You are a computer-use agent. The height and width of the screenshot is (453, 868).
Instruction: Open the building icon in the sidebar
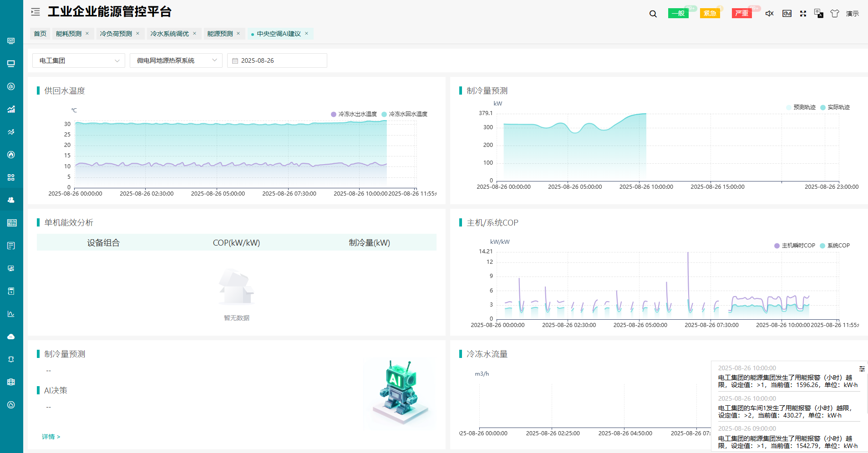(11, 382)
